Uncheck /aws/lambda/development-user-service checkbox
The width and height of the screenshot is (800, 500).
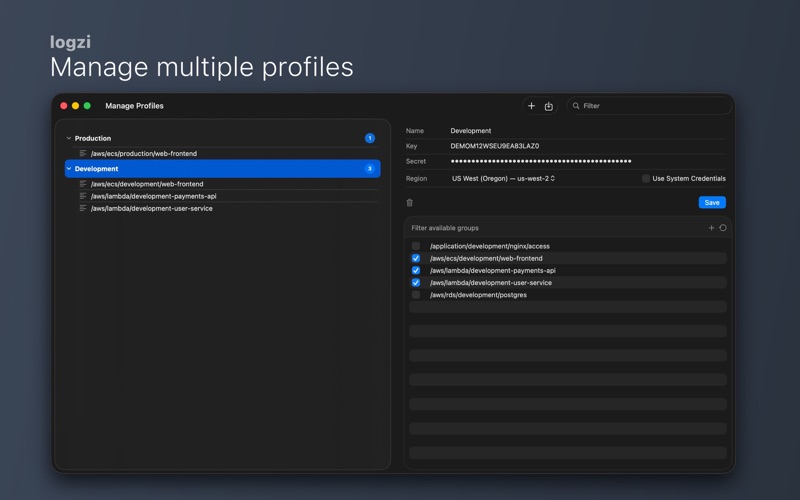[416, 283]
